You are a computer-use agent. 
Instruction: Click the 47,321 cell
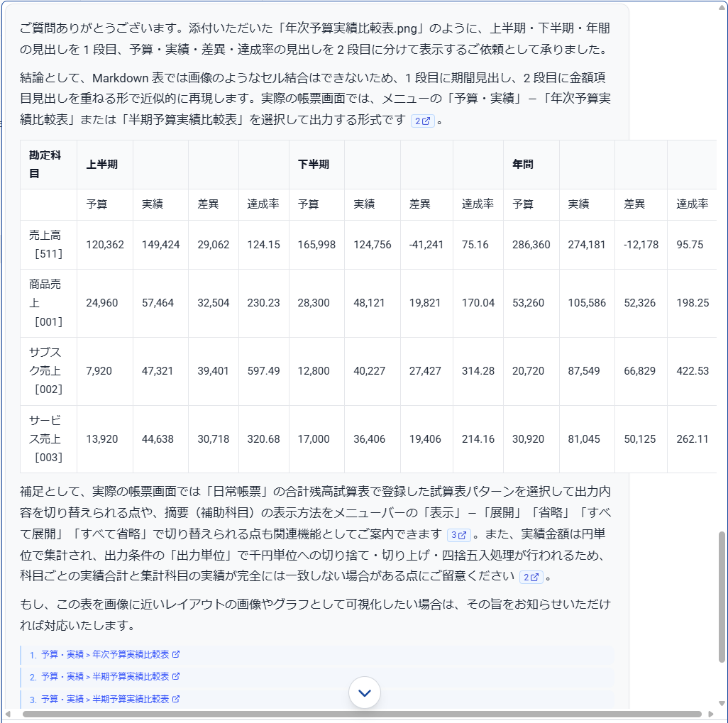coord(160,371)
